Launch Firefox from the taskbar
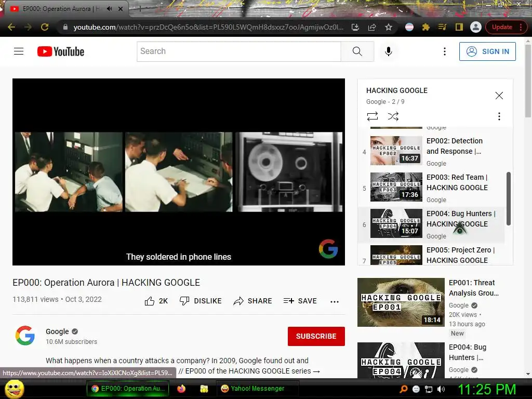The height and width of the screenshot is (399, 532). tap(181, 389)
